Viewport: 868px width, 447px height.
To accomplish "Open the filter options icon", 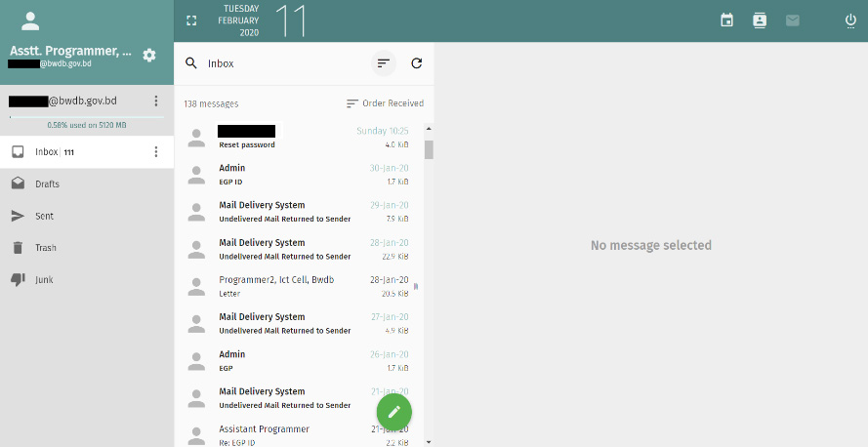I will [x=384, y=63].
